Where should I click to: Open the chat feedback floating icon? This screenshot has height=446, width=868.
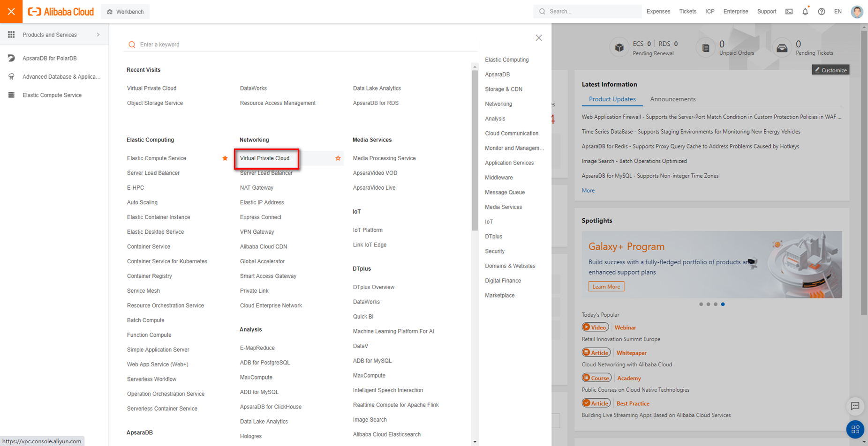click(x=855, y=406)
